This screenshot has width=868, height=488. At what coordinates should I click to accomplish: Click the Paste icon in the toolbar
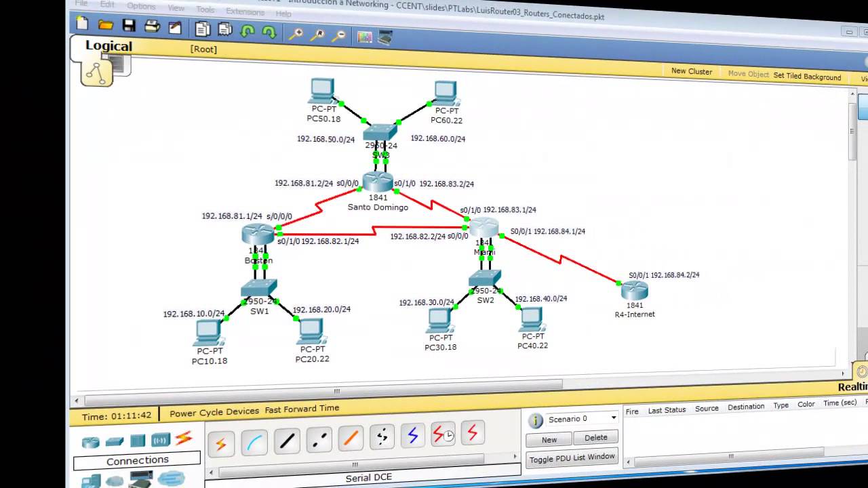[225, 29]
